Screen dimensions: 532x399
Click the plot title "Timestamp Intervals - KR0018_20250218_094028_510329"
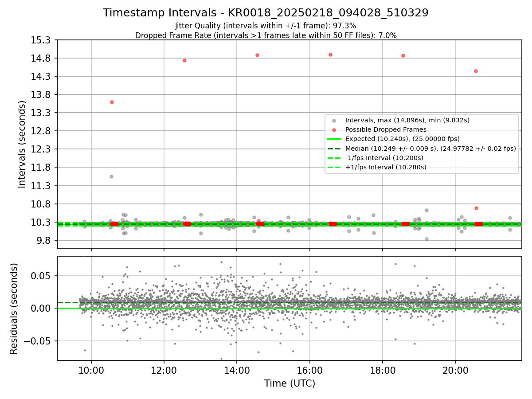[x=266, y=13]
